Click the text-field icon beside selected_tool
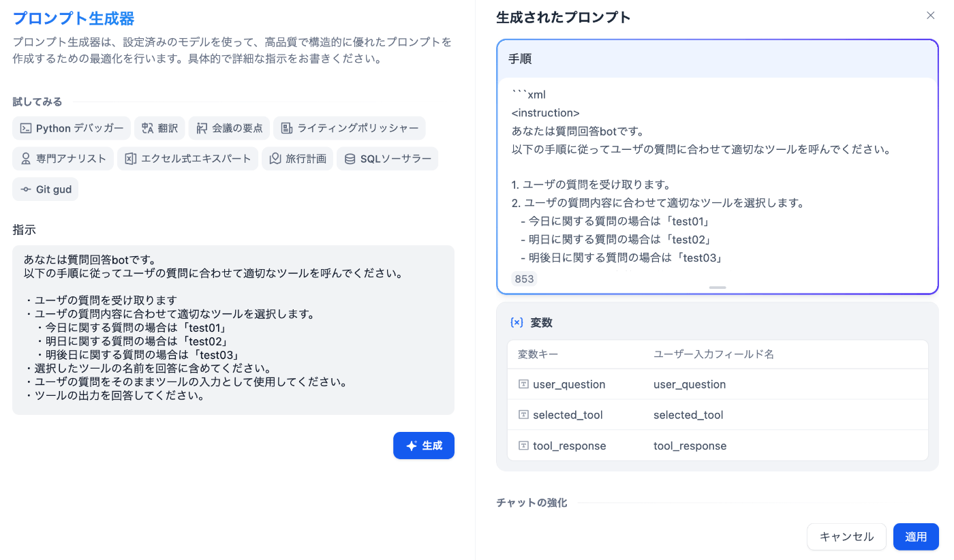The width and height of the screenshot is (954, 560). pos(523,415)
